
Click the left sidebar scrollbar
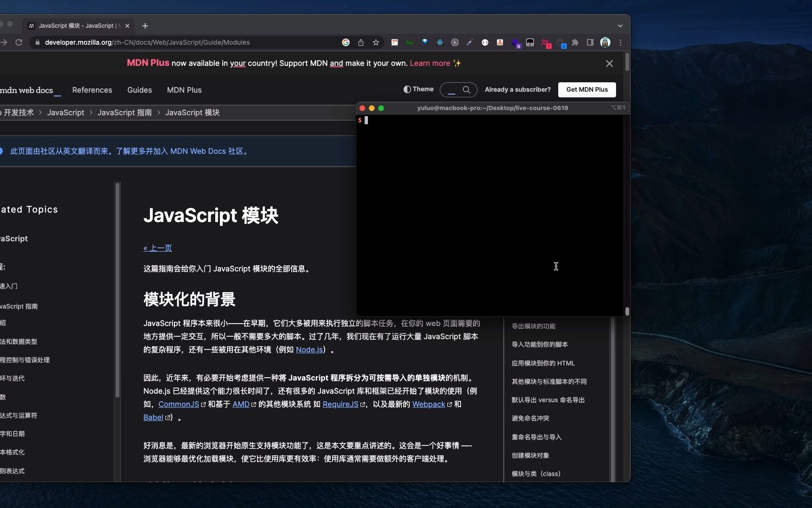(117, 290)
